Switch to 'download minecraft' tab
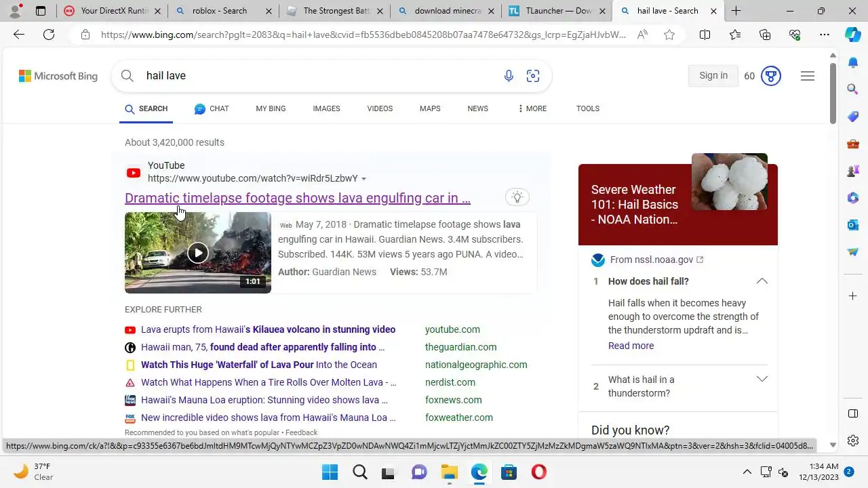Image resolution: width=868 pixels, height=488 pixels. tap(446, 11)
